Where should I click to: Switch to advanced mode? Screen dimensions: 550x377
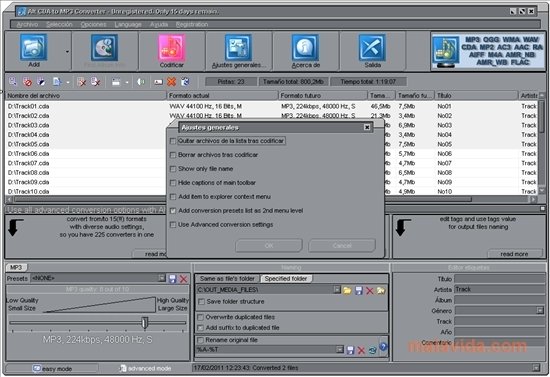pos(145,368)
